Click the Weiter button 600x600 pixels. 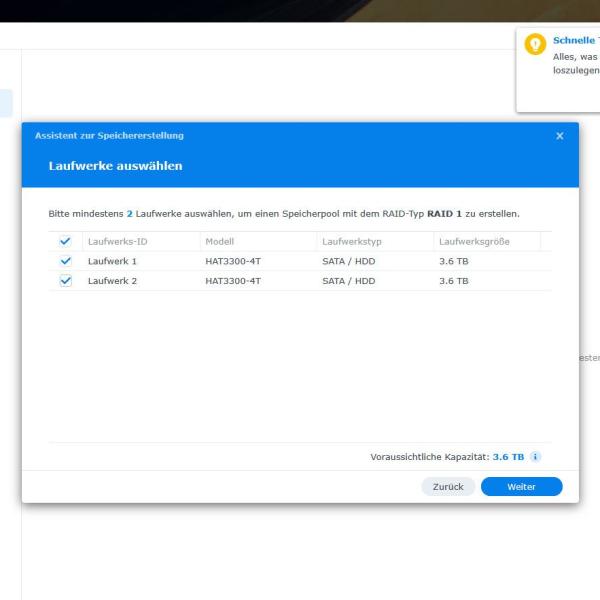coord(521,487)
